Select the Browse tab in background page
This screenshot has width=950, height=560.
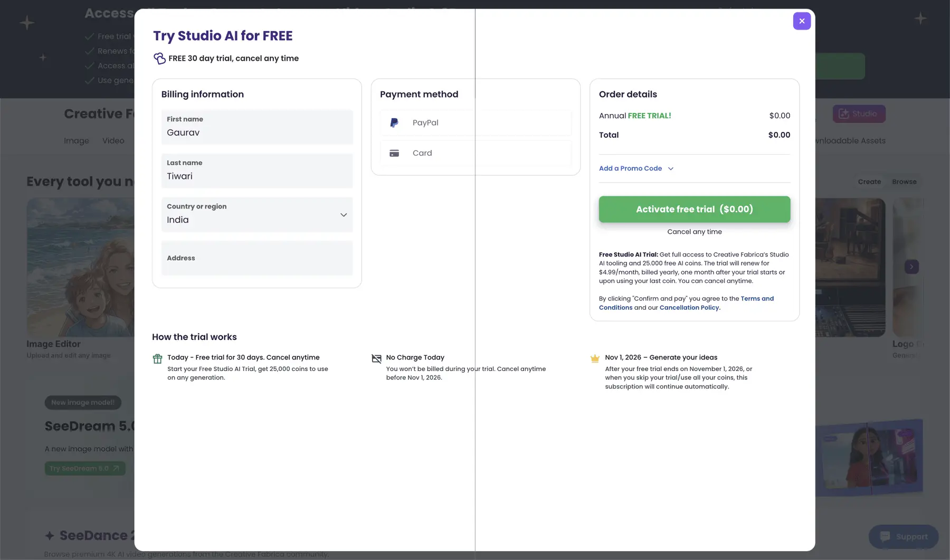coord(904,182)
